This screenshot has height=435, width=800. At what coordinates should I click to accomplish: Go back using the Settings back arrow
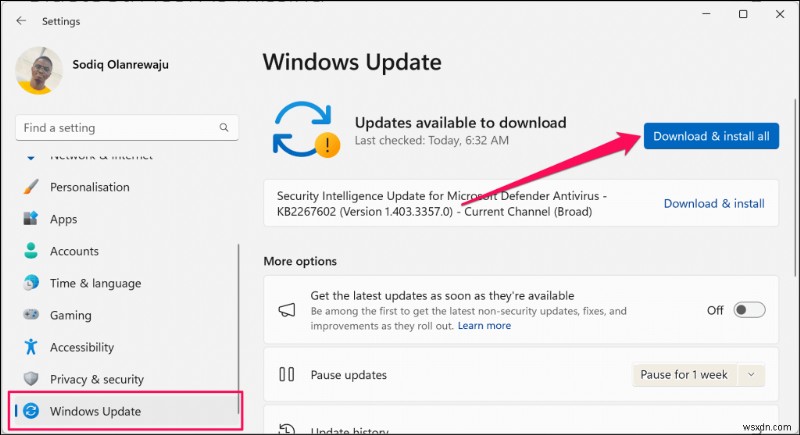pos(21,20)
